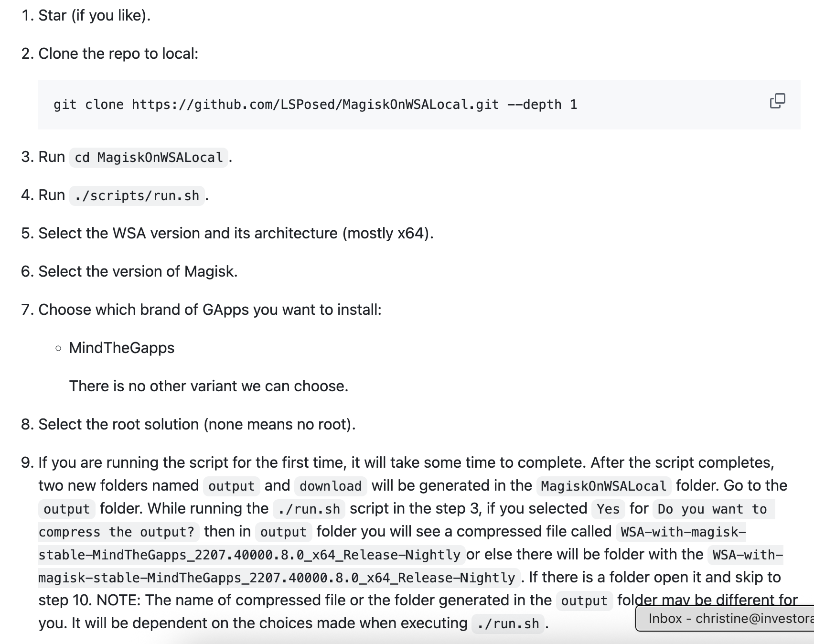Click 'Choose which brand of GApps' step
Image resolution: width=814 pixels, height=644 pixels.
(210, 310)
